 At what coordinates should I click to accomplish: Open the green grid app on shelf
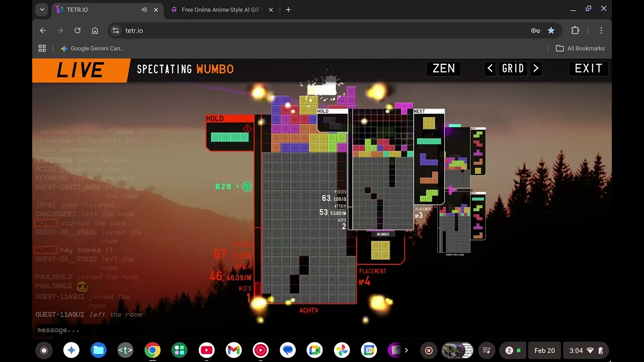(x=179, y=350)
